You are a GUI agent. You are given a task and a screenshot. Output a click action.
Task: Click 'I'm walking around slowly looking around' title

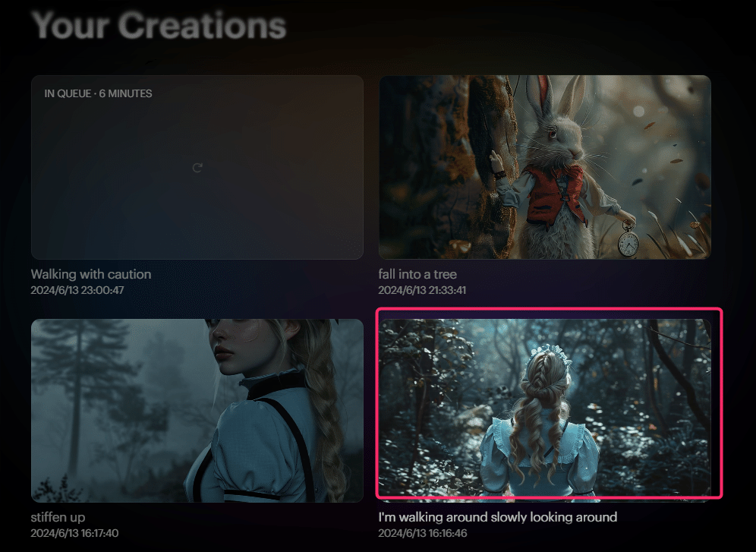tap(498, 517)
